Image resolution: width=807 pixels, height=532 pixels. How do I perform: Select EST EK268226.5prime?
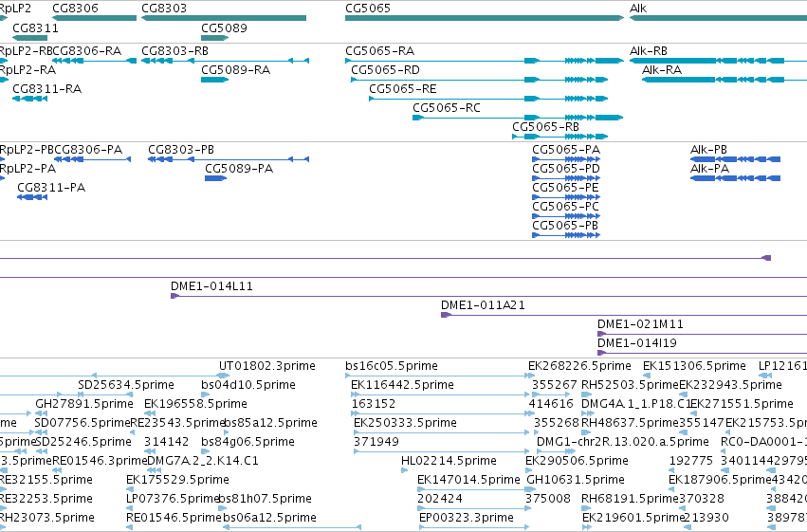coord(579,366)
